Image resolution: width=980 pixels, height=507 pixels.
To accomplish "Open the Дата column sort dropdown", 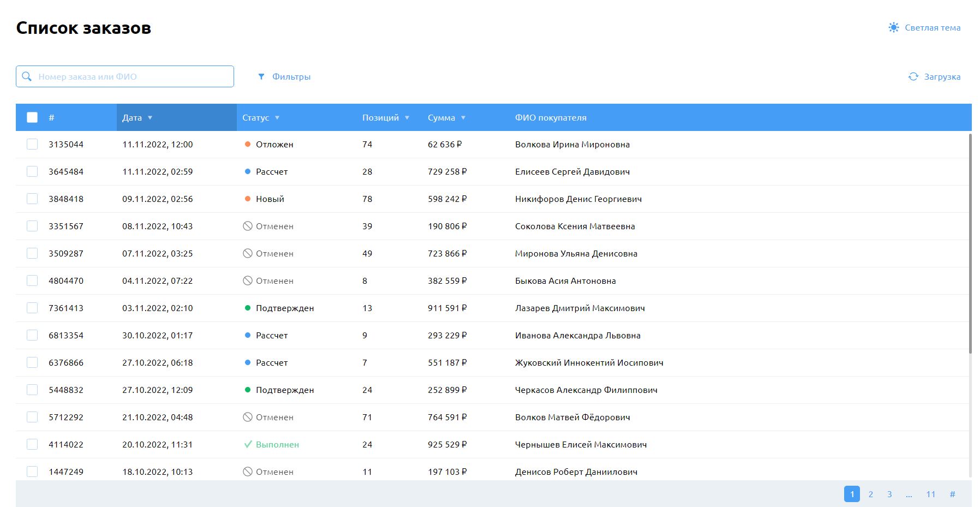I will point(151,117).
